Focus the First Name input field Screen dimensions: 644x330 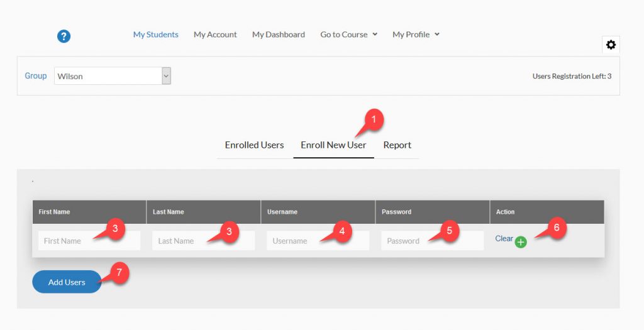pyautogui.click(x=89, y=241)
